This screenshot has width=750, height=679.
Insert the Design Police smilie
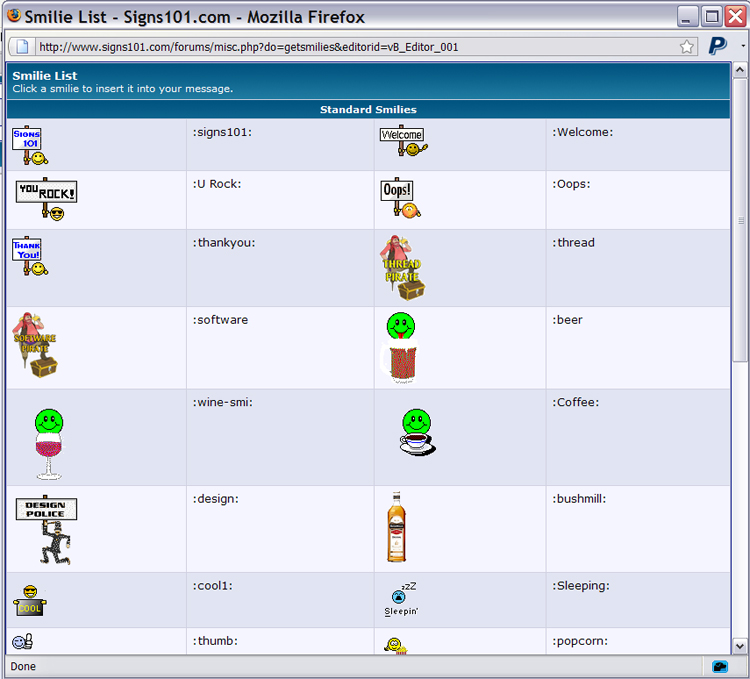coord(46,530)
